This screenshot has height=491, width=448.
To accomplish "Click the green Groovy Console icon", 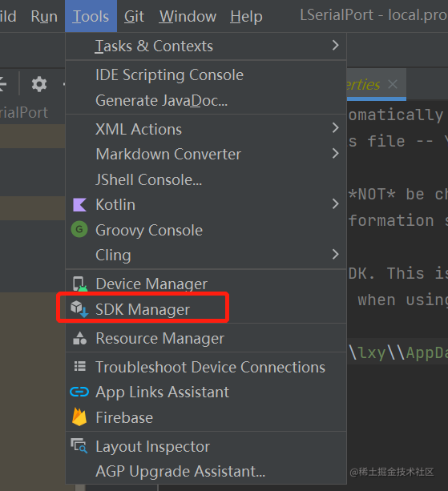I will pos(79,230).
